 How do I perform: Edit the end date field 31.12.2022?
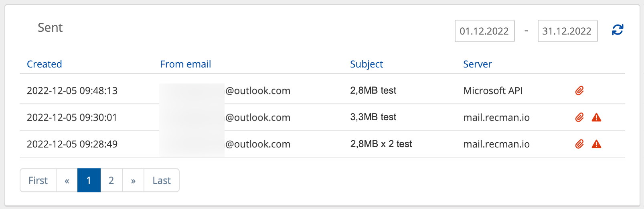coord(567,31)
